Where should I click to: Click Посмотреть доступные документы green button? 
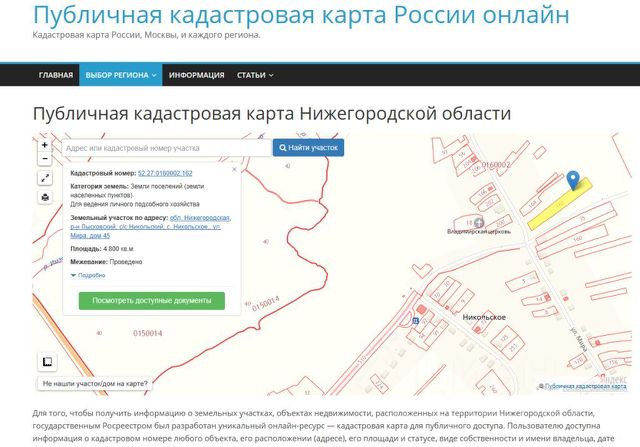151,300
